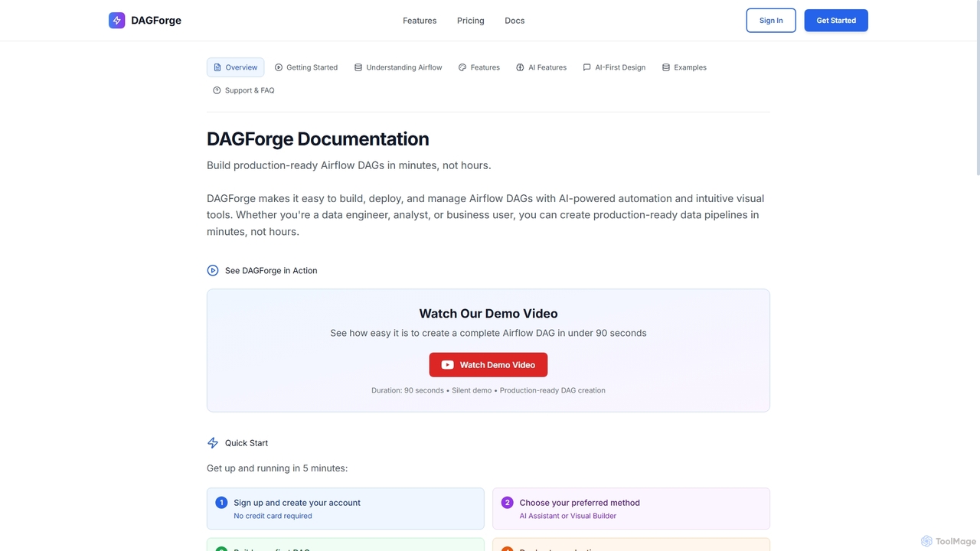
Task: Click the Get Started button
Action: coord(836,21)
